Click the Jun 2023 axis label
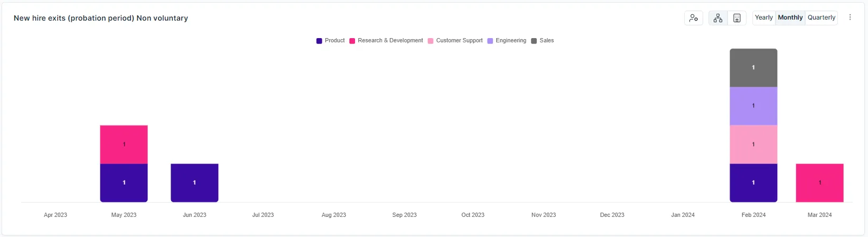The height and width of the screenshot is (237, 868). (194, 215)
